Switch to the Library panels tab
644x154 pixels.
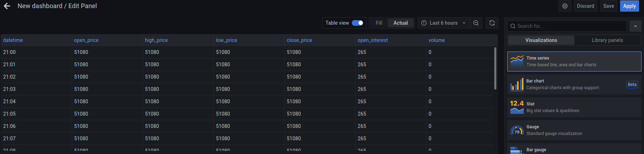click(607, 40)
